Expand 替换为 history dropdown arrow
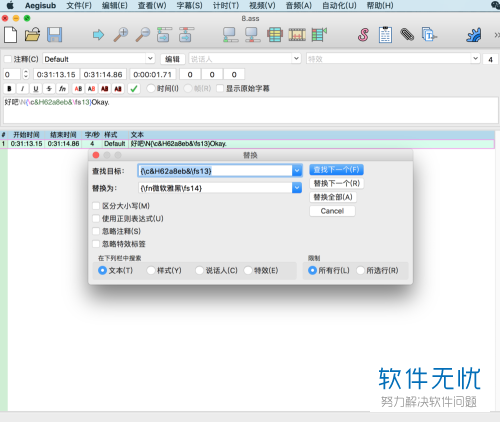Screen dimensions: 500x422 [297, 188]
